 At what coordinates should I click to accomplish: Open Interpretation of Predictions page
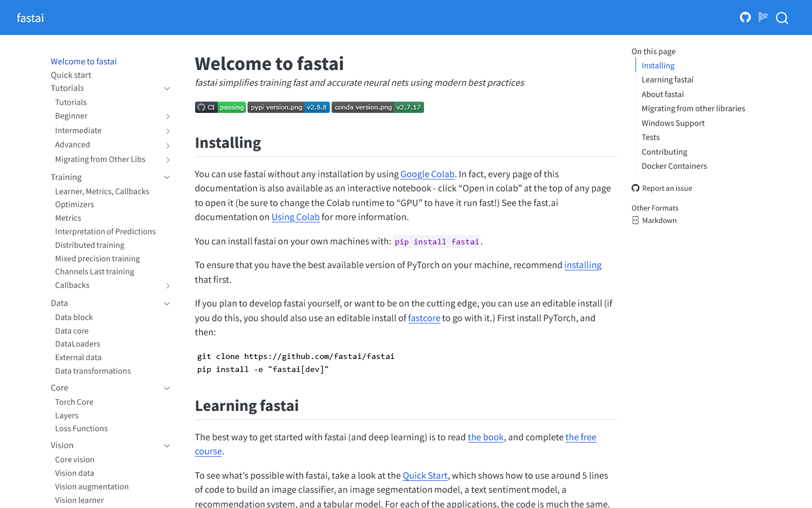coord(105,231)
